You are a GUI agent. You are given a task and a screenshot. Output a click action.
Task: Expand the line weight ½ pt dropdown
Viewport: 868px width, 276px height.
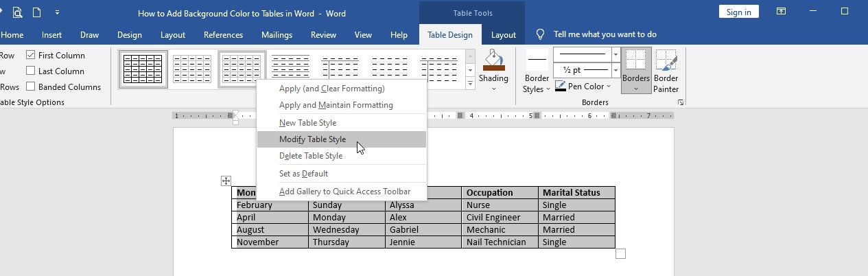coord(615,70)
